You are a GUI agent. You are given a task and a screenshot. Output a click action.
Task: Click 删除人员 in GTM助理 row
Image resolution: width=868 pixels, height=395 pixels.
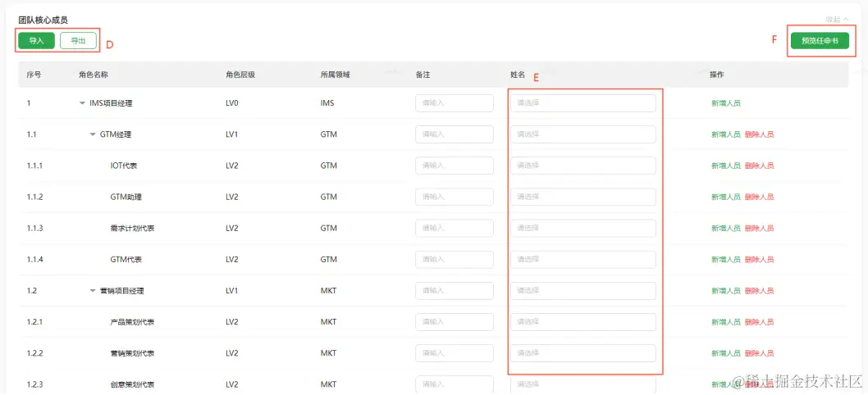(760, 197)
